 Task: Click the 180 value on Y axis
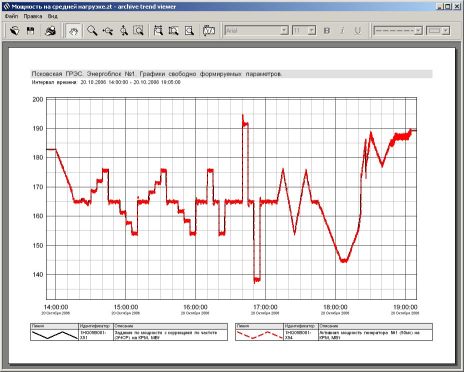coord(38,158)
